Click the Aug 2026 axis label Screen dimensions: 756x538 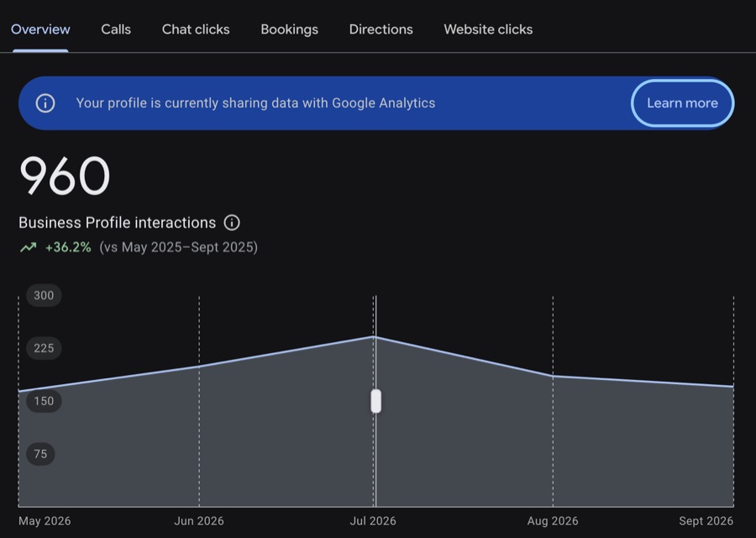553,521
